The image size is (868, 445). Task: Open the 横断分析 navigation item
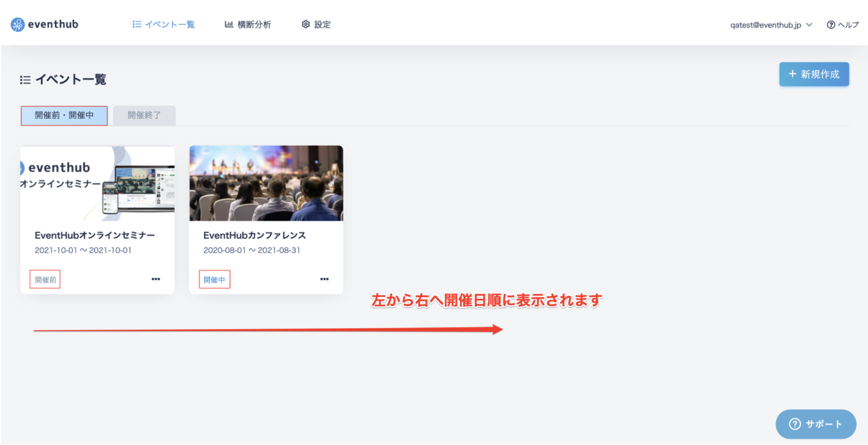(248, 24)
